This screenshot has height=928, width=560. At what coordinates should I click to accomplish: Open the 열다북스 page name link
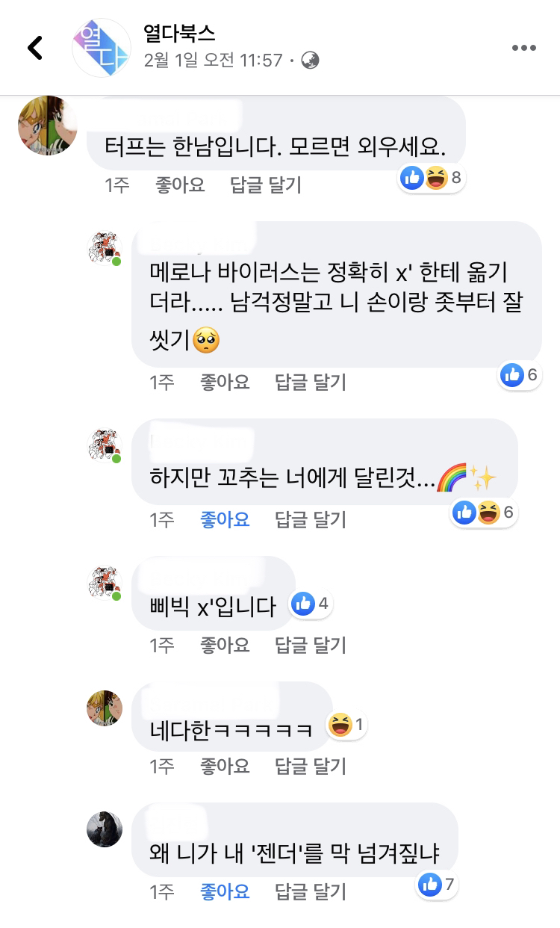coord(180,34)
